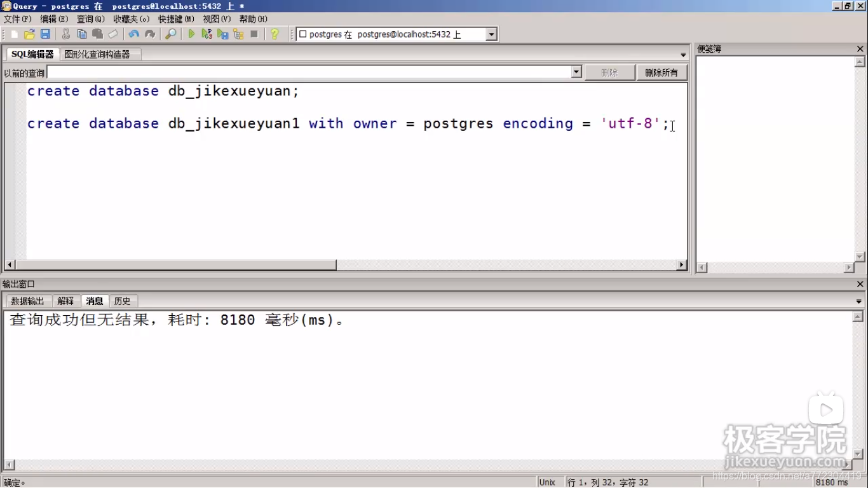
Task: Execute query and save results to file
Action: (x=223, y=34)
